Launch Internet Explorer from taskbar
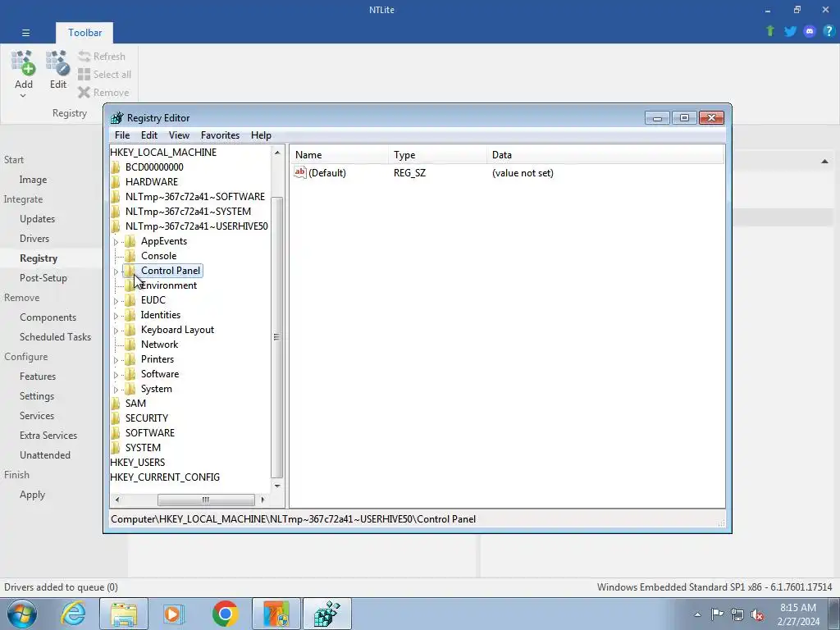This screenshot has width=840, height=630. [73, 614]
